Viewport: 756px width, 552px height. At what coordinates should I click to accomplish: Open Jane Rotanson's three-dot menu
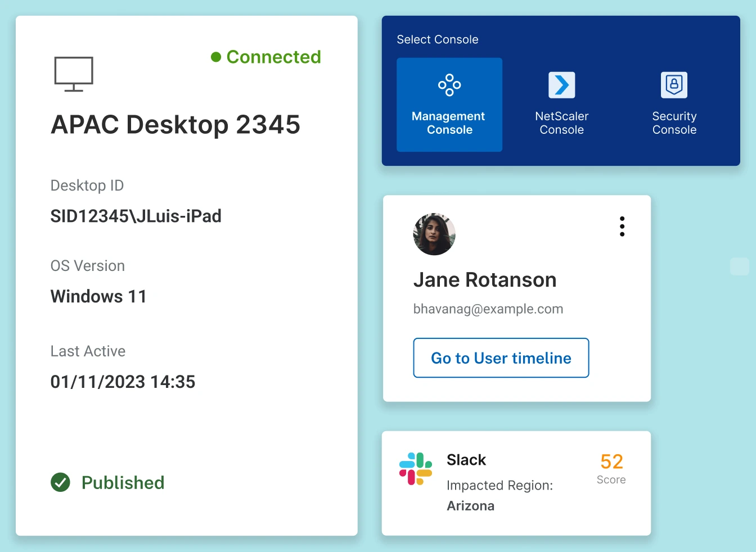(x=622, y=226)
